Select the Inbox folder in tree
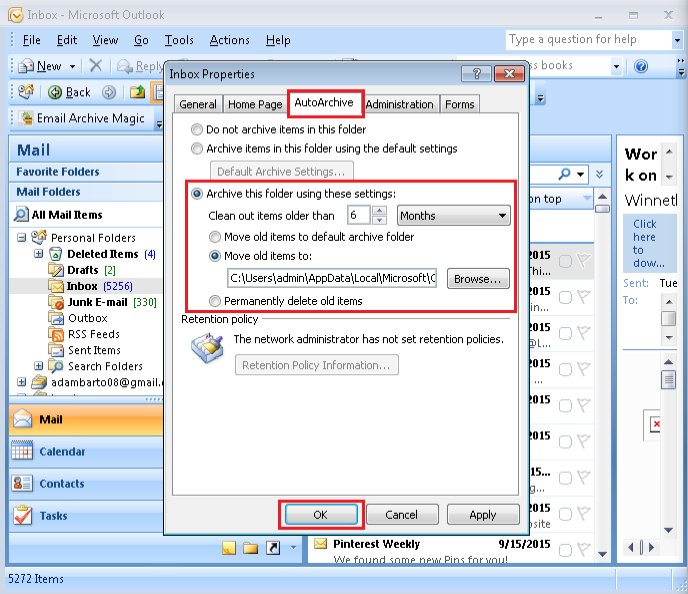The height and width of the screenshot is (594, 688). click(x=90, y=286)
